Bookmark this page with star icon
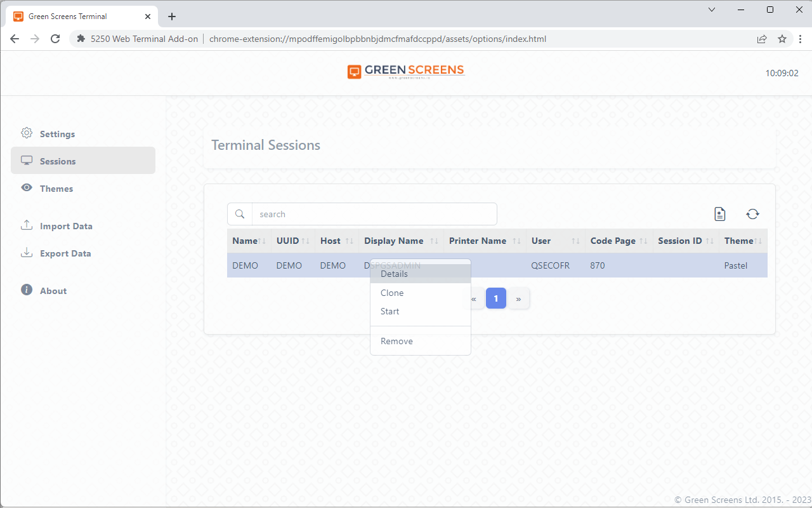This screenshot has width=812, height=508. (782, 39)
